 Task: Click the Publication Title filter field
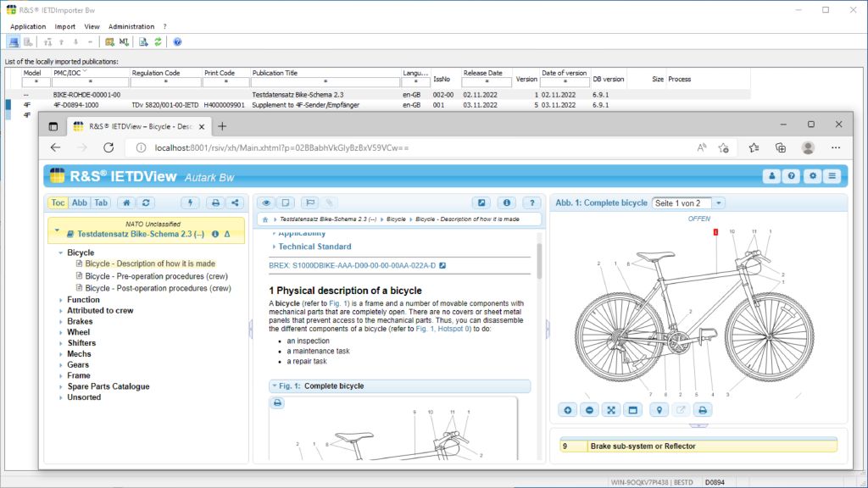click(x=325, y=82)
